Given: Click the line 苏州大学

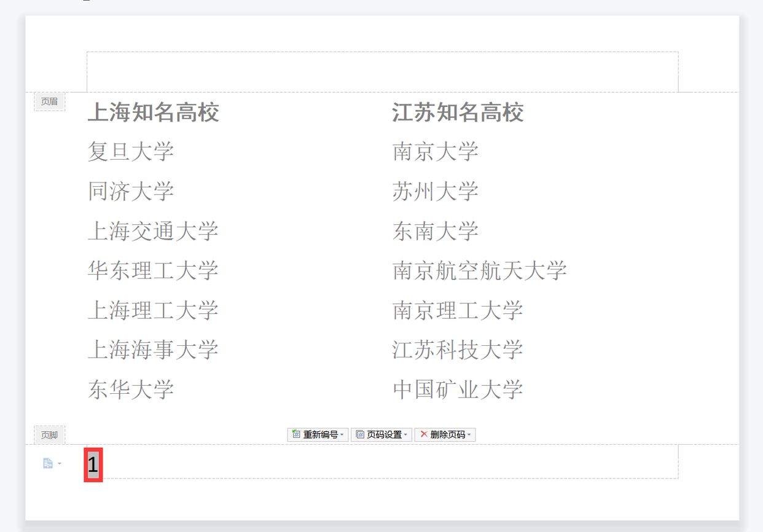Looking at the screenshot, I should click(436, 191).
